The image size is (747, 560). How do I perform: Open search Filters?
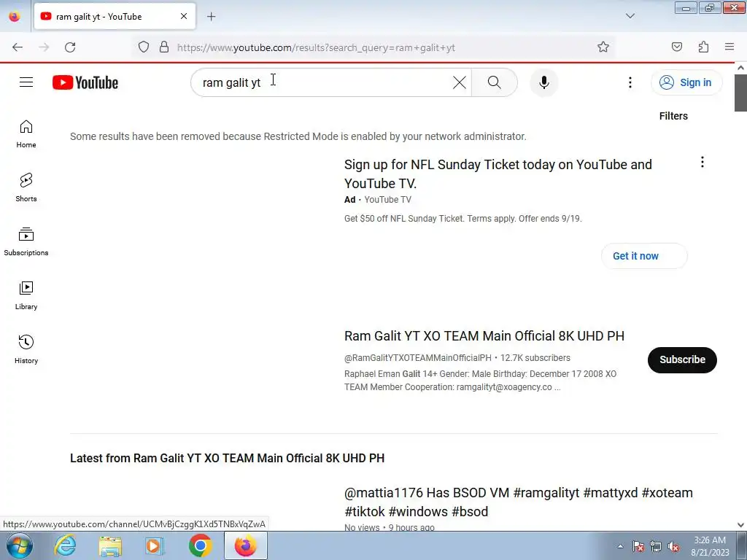click(x=673, y=116)
